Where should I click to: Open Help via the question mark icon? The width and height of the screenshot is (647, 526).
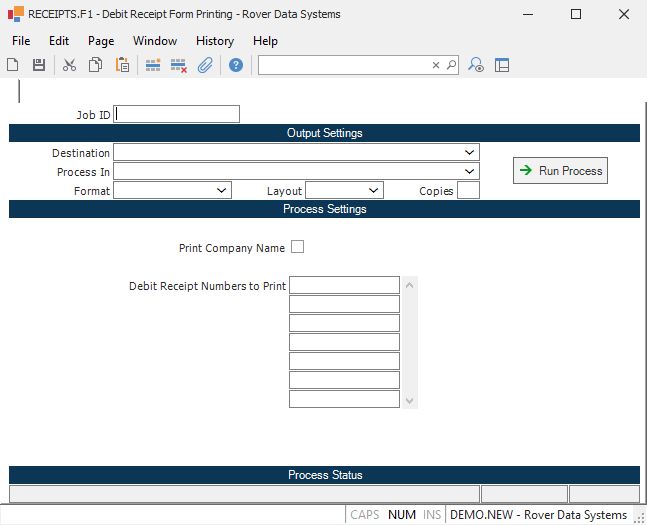236,65
